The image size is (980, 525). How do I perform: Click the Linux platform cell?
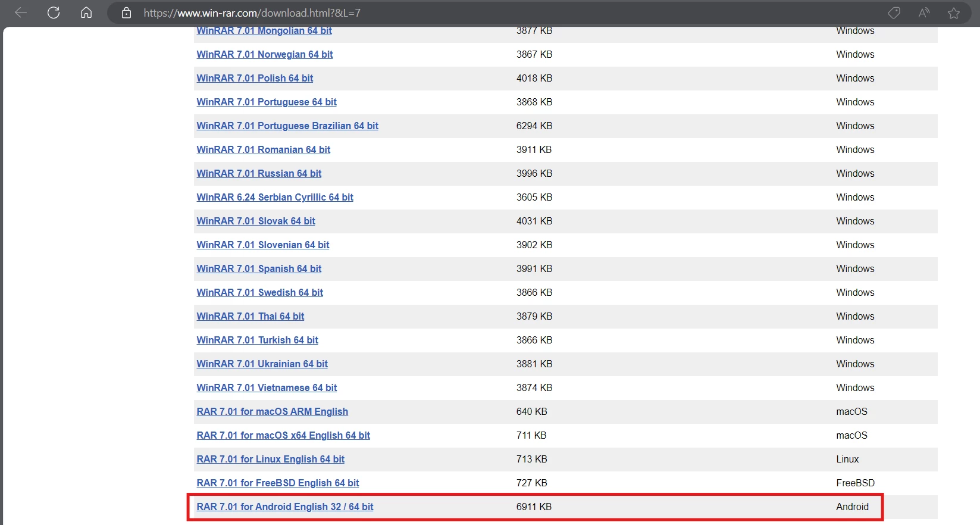click(847, 459)
